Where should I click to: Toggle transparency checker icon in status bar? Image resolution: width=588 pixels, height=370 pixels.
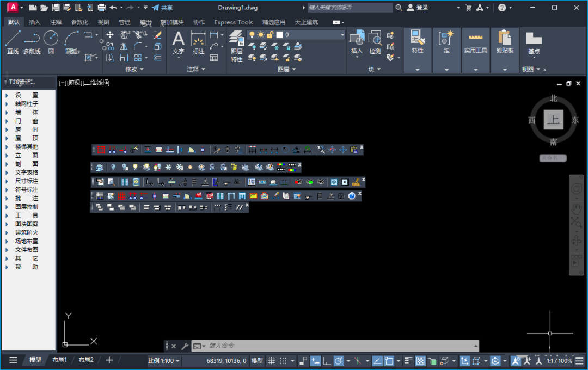(x=421, y=361)
